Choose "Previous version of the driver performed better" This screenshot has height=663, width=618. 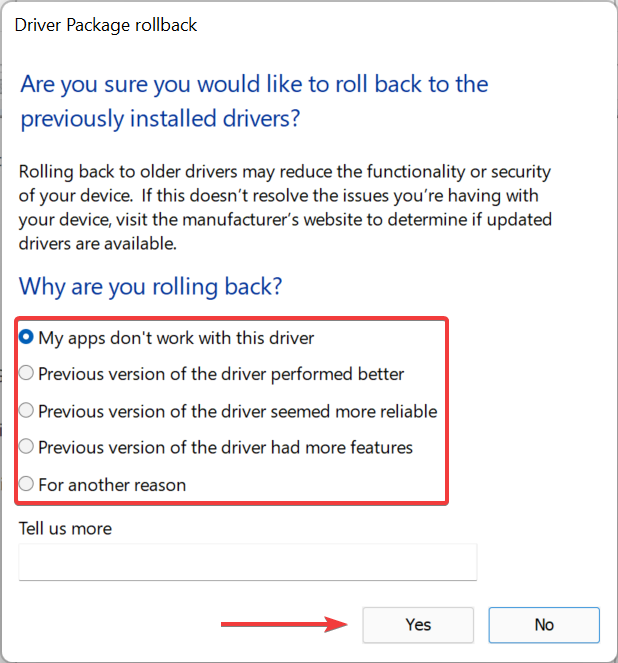(x=27, y=374)
